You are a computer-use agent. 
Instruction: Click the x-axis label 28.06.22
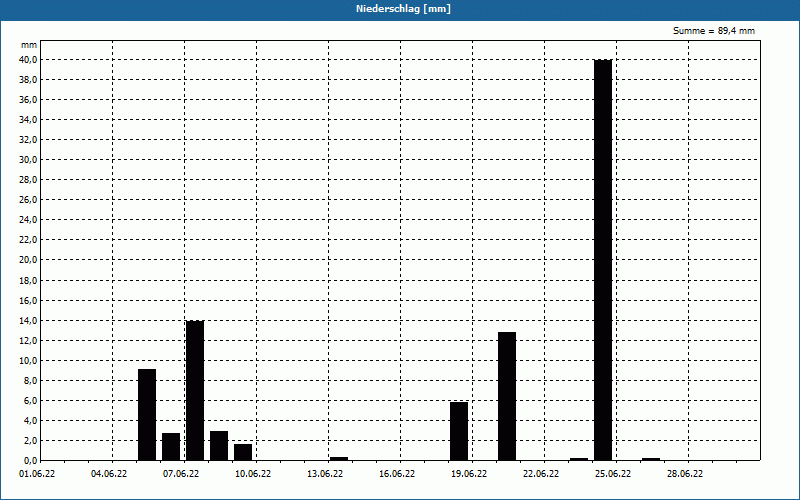(x=684, y=474)
